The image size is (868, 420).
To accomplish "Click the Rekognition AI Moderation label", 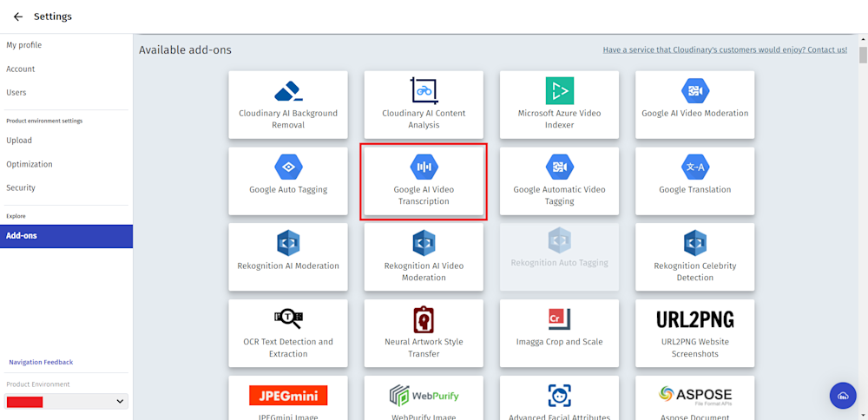I will [288, 266].
